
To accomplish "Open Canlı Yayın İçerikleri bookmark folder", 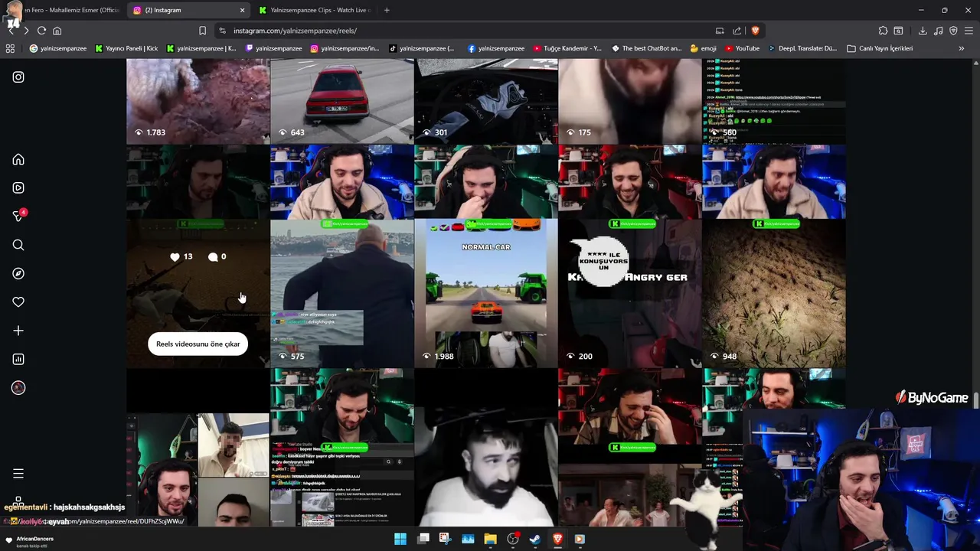I will click(880, 48).
